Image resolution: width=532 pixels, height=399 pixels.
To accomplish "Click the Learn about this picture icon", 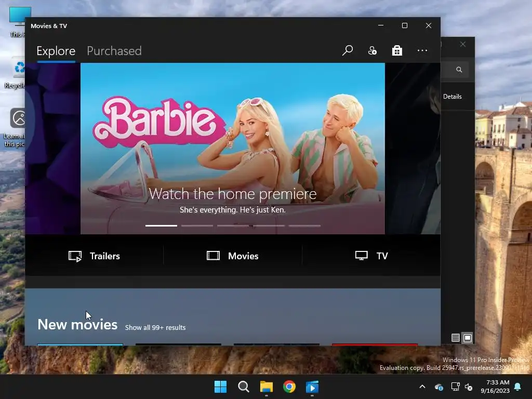I will pyautogui.click(x=14, y=128).
